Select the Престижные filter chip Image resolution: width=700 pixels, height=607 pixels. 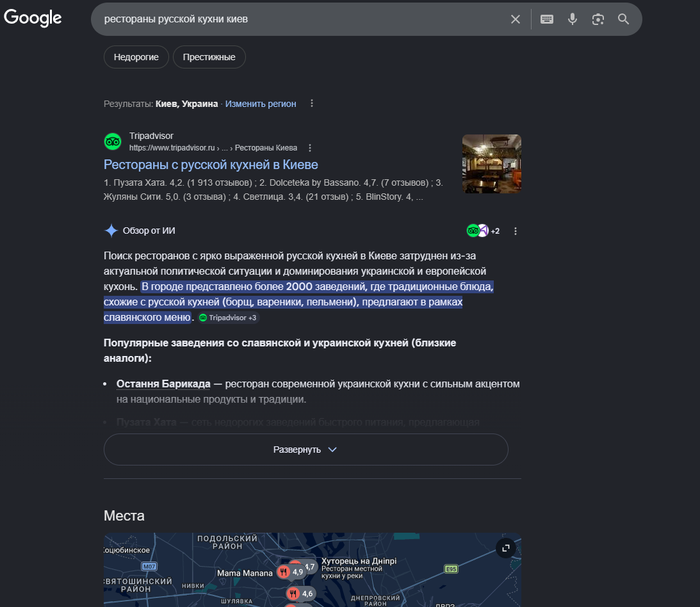tap(209, 57)
